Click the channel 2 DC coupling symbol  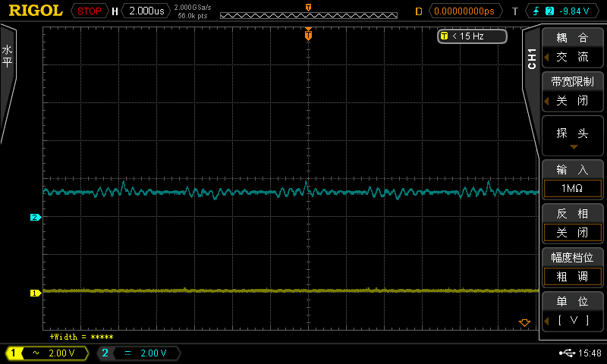[x=127, y=353]
